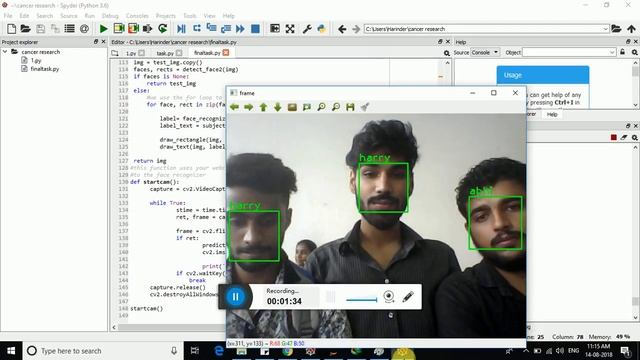Open file using folder toolbar icon

click(x=26, y=29)
